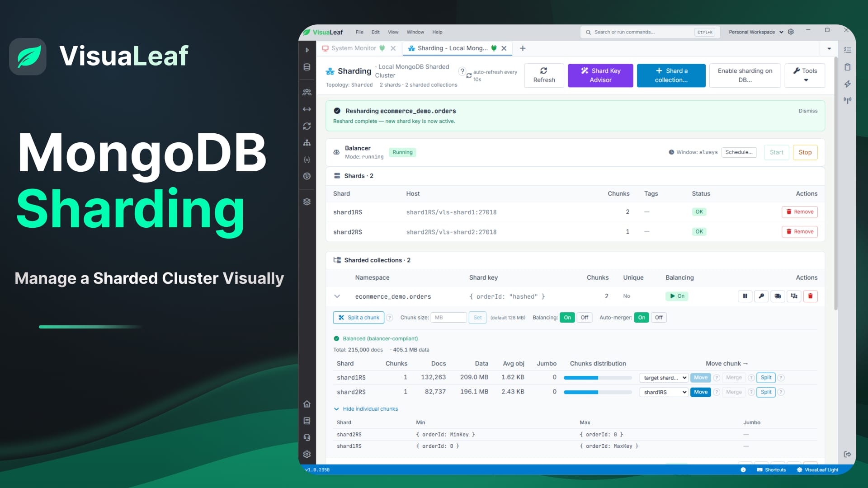This screenshot has height=488, width=868.
Task: Close the Sharding - Local Mong... tab
Action: pyautogui.click(x=504, y=48)
